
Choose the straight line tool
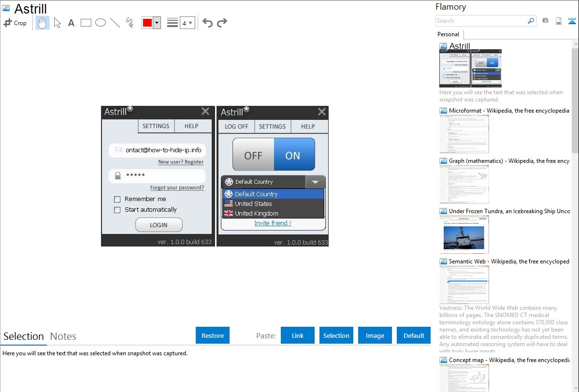pyautogui.click(x=115, y=23)
